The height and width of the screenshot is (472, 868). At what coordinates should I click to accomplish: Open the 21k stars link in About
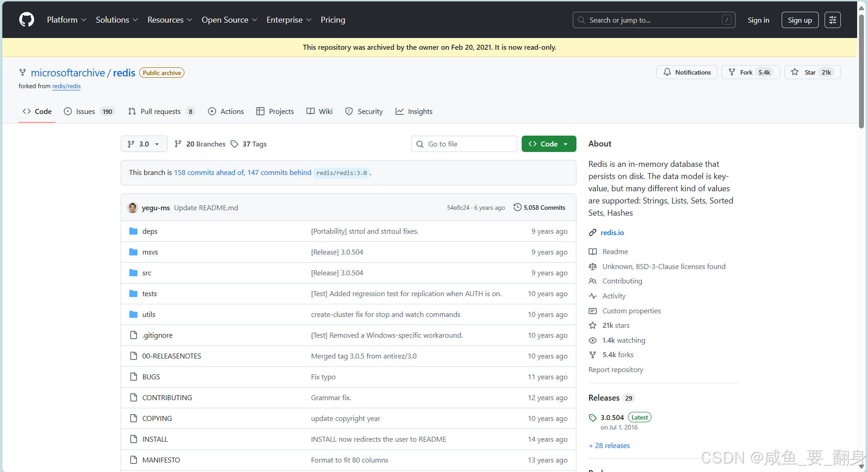(616, 325)
